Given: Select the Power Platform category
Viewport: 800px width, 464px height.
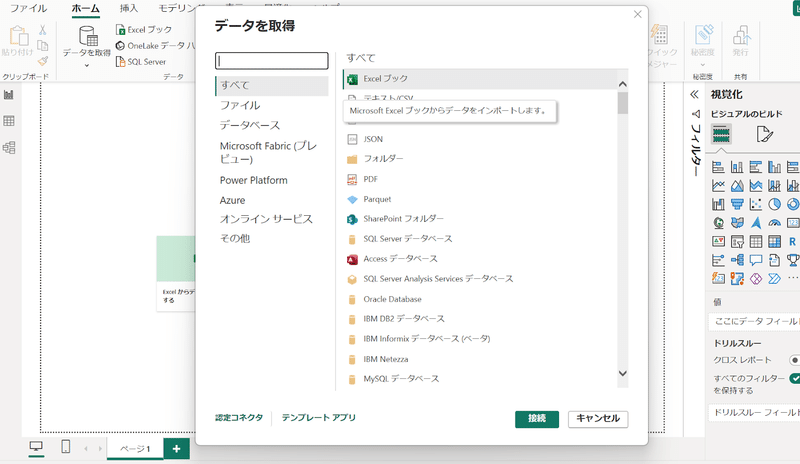Looking at the screenshot, I should [254, 180].
